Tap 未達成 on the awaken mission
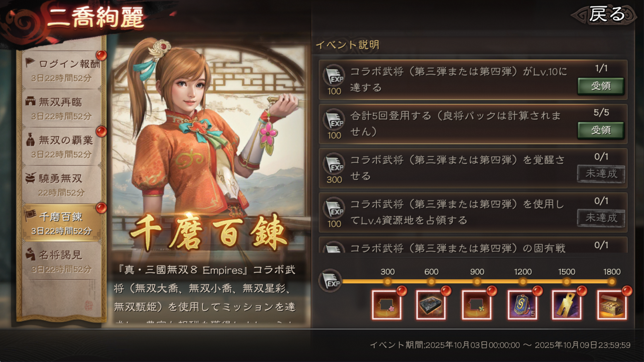Viewport: 644px width, 362px height. [601, 174]
